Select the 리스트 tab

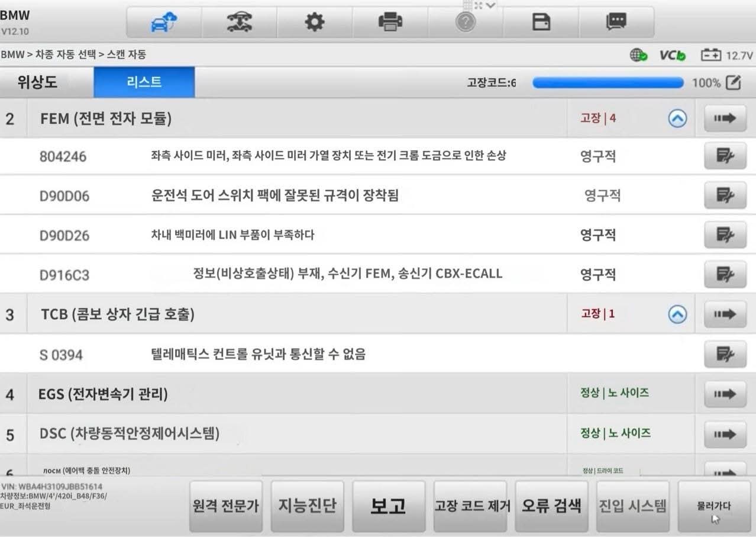coord(144,82)
